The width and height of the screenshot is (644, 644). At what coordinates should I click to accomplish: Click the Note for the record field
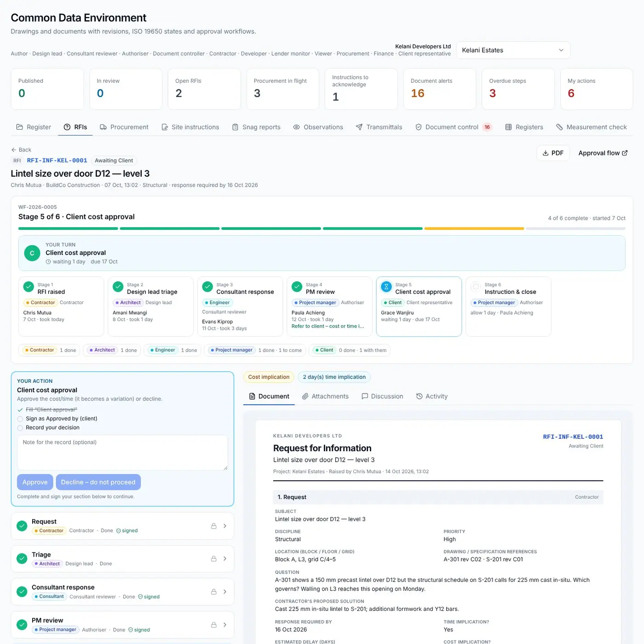pos(122,453)
